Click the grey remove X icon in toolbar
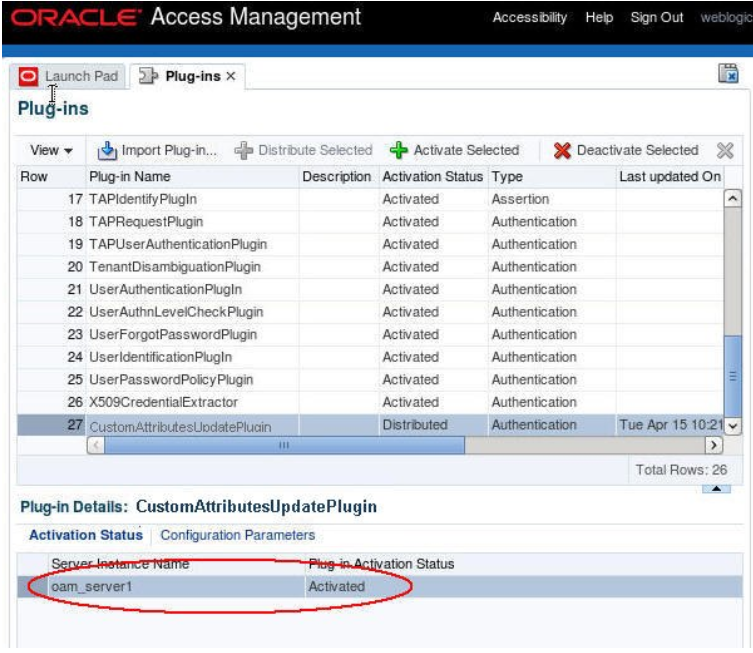This screenshot has width=753, height=653. click(725, 150)
